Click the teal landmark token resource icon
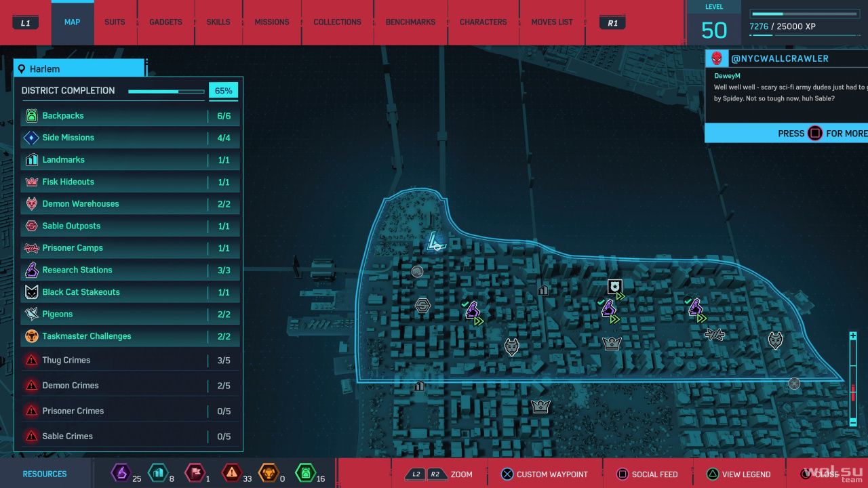 pyautogui.click(x=157, y=472)
